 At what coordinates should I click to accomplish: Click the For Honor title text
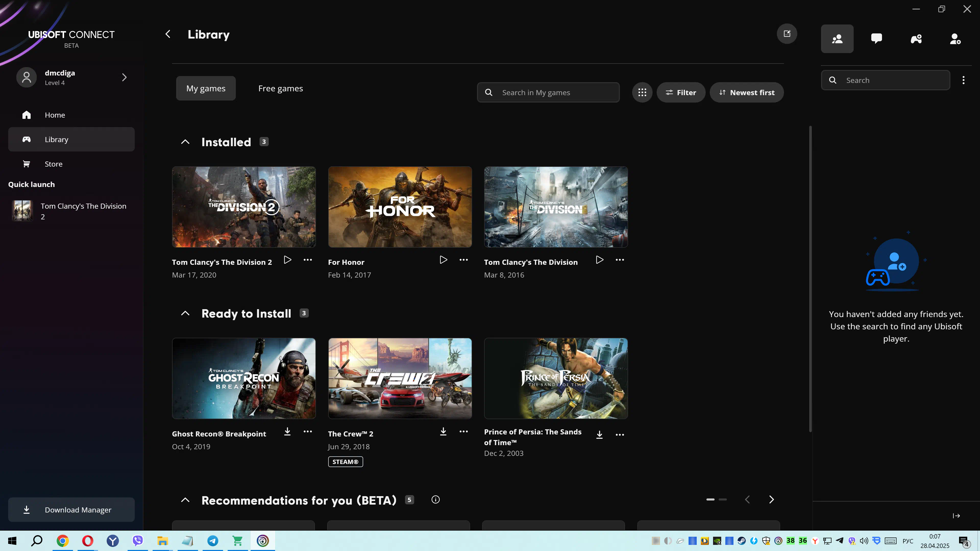coord(346,262)
